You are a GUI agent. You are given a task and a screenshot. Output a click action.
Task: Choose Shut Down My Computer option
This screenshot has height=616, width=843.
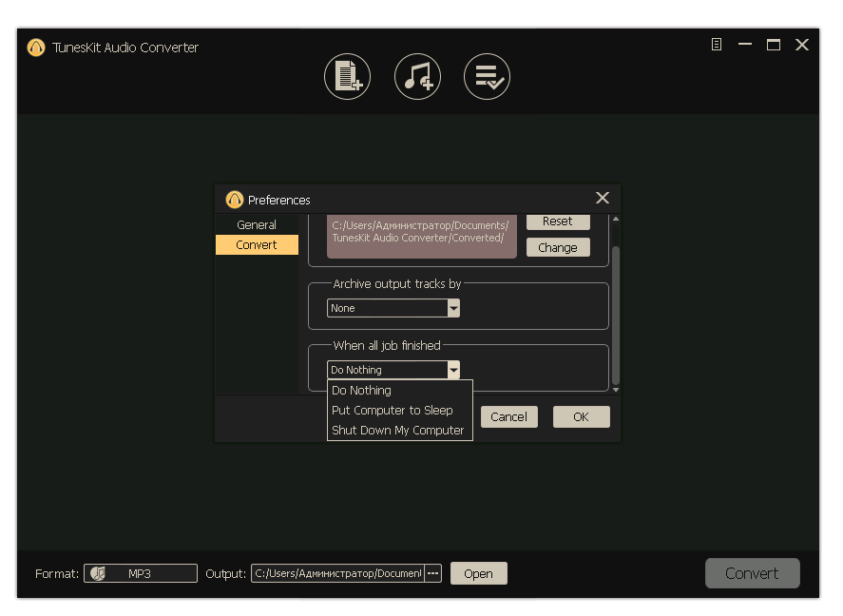click(x=399, y=430)
